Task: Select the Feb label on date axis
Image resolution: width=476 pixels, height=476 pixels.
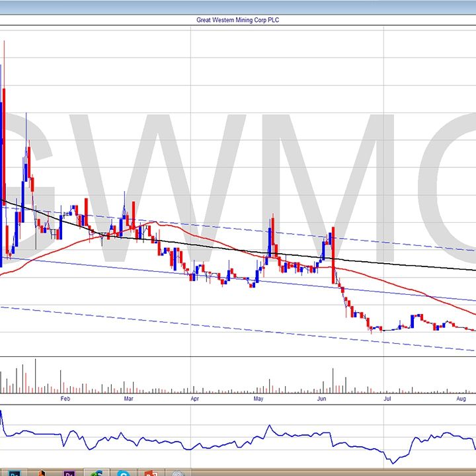Action: (65, 399)
